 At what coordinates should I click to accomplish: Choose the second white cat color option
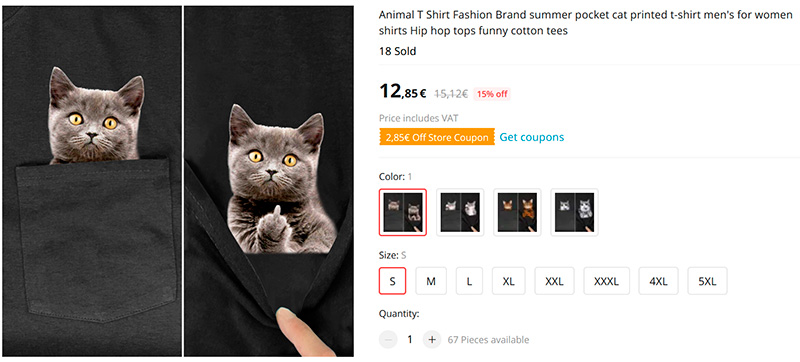pos(460,212)
